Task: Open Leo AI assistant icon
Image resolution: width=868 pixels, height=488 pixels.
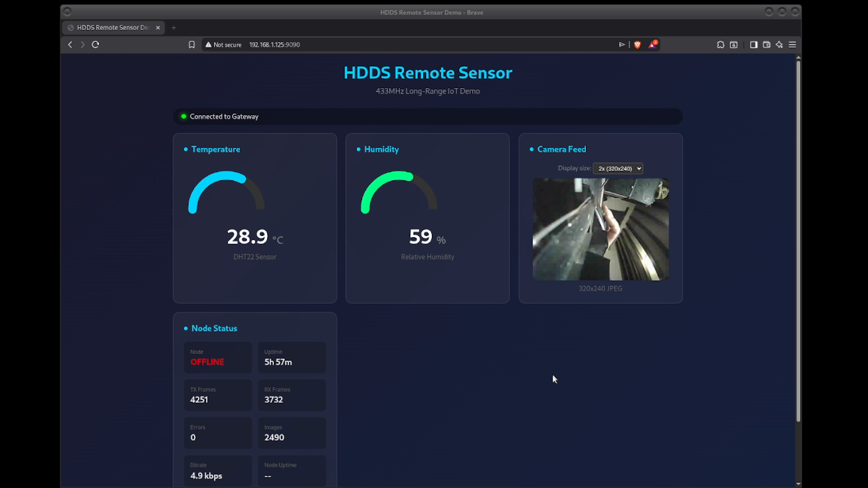Action: [778, 45]
